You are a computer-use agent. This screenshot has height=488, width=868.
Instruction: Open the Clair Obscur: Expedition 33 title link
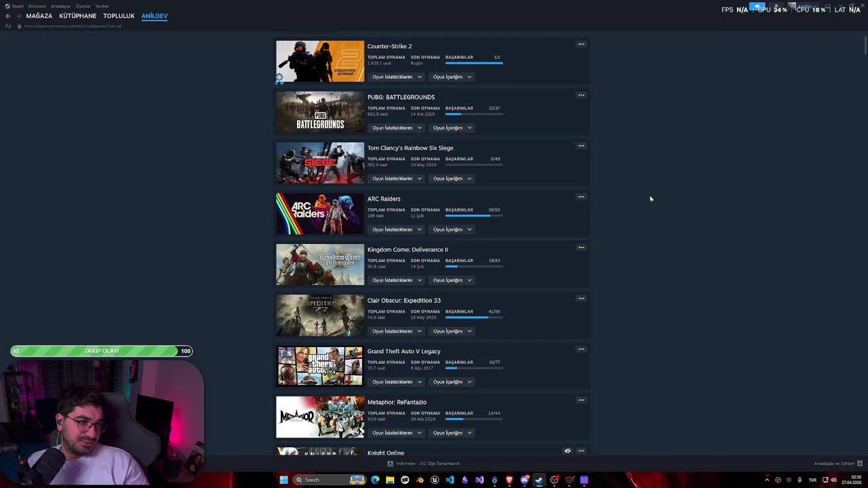tap(403, 300)
